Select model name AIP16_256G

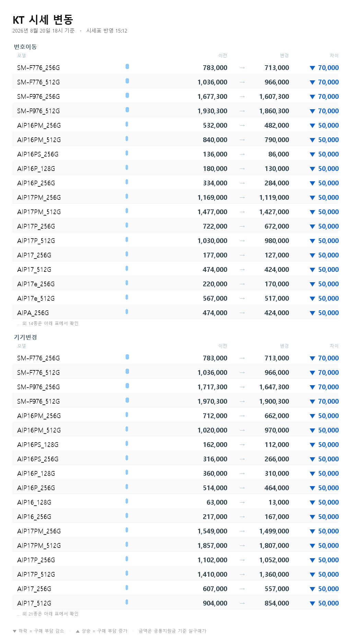coord(34,517)
